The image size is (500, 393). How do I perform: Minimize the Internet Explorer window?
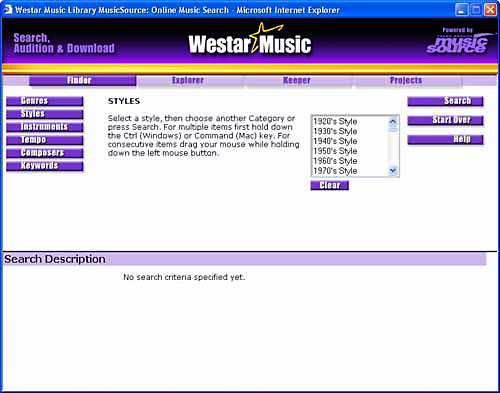tap(461, 10)
